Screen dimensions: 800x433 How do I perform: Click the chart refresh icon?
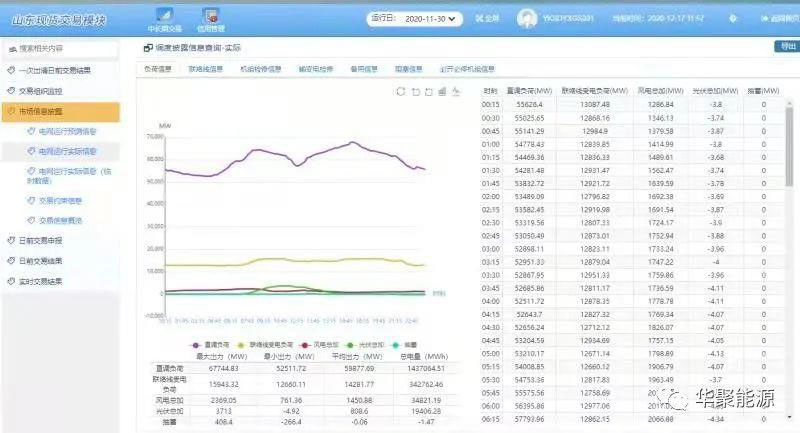(x=400, y=91)
